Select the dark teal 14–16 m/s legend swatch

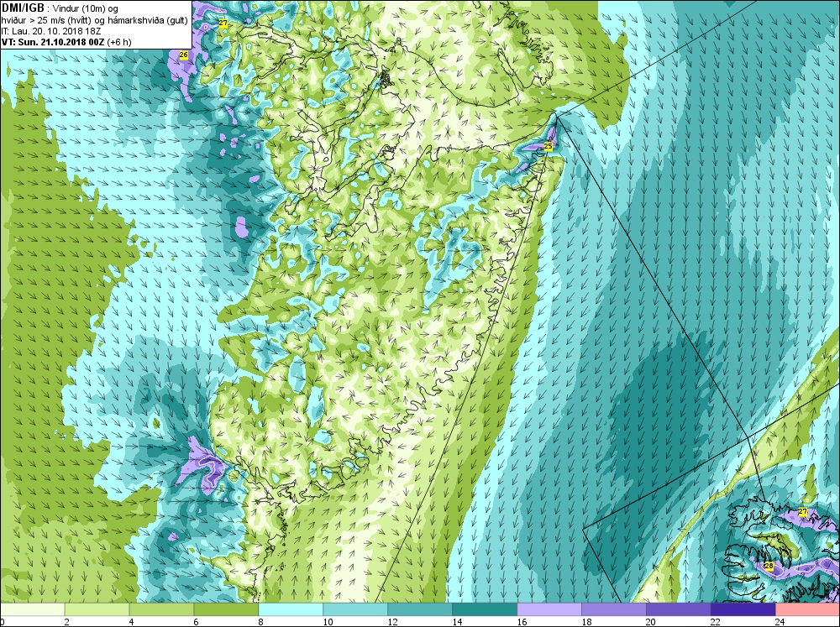485,610
